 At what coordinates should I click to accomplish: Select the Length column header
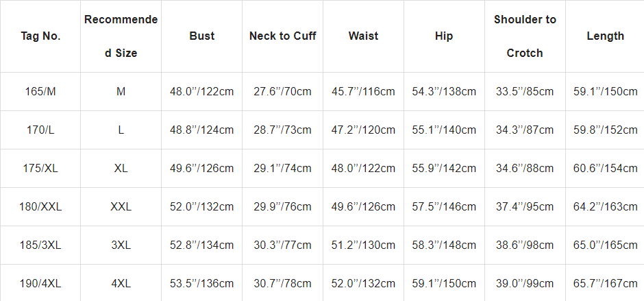[605, 36]
